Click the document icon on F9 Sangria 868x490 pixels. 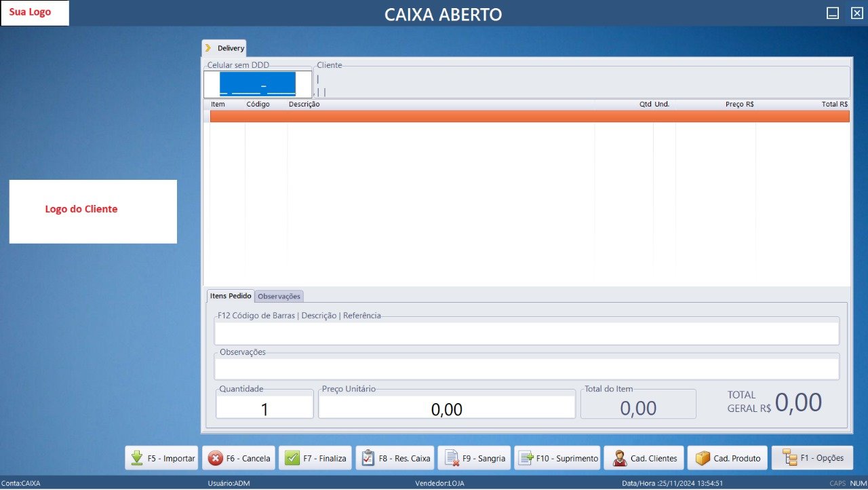point(452,458)
